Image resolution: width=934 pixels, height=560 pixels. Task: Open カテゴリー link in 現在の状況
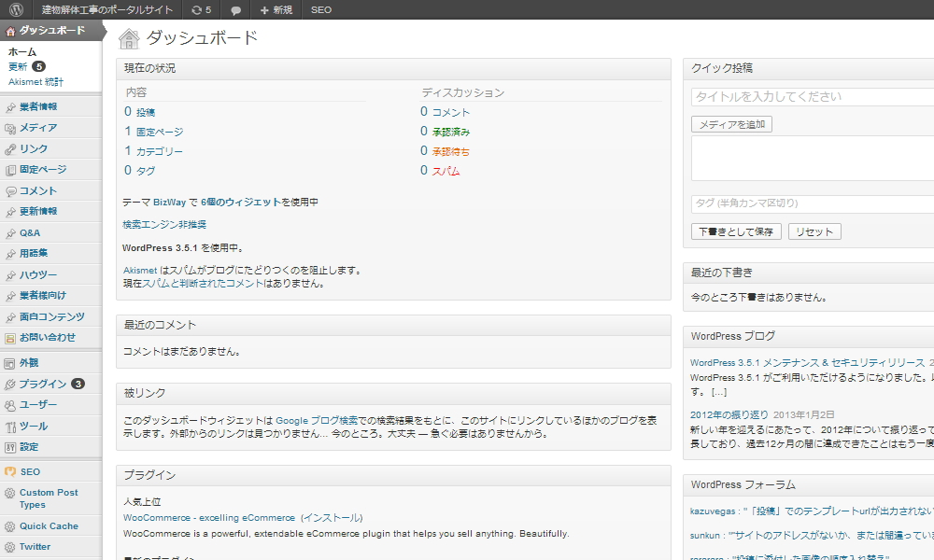pyautogui.click(x=159, y=151)
